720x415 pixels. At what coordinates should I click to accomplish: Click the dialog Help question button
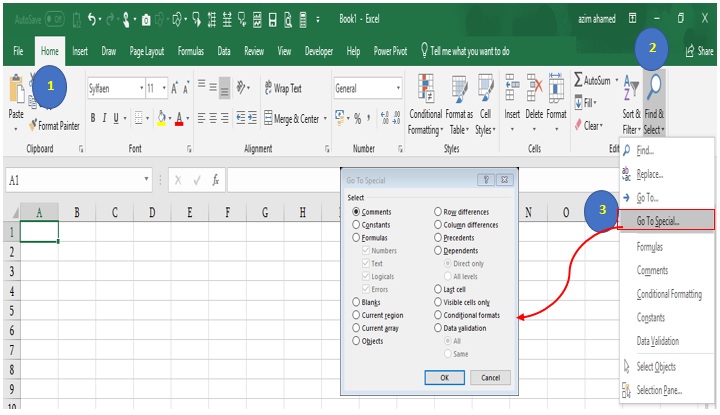pyautogui.click(x=485, y=180)
